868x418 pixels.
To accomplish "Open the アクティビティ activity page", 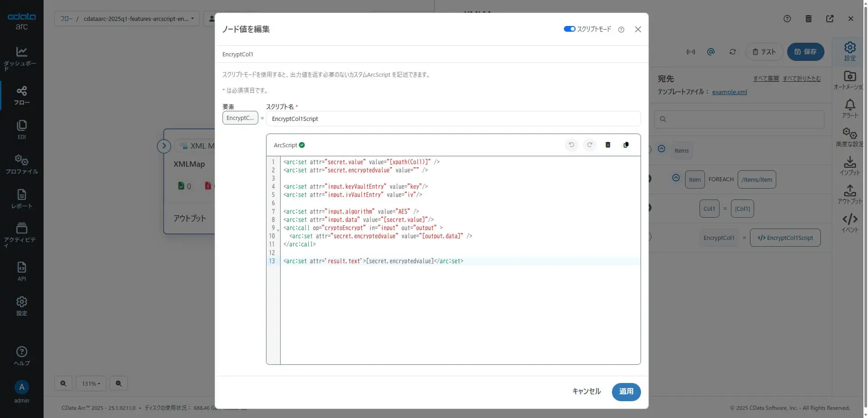I will [x=21, y=234].
